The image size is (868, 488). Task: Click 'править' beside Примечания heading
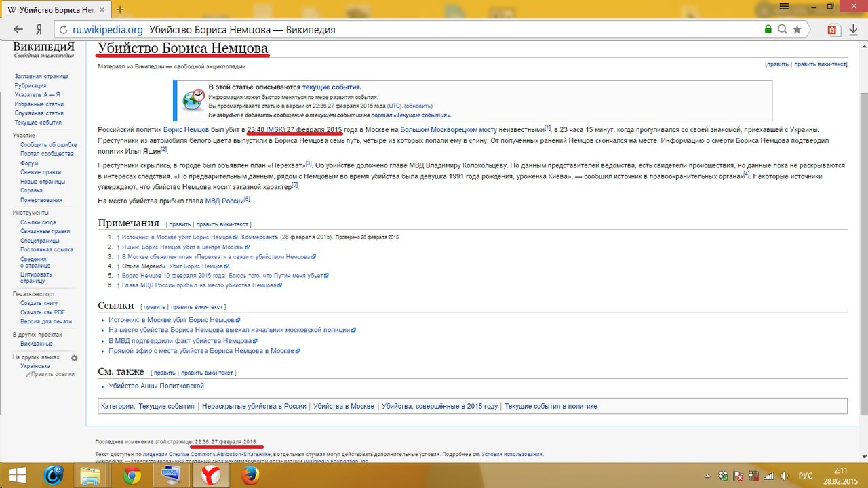180,224
